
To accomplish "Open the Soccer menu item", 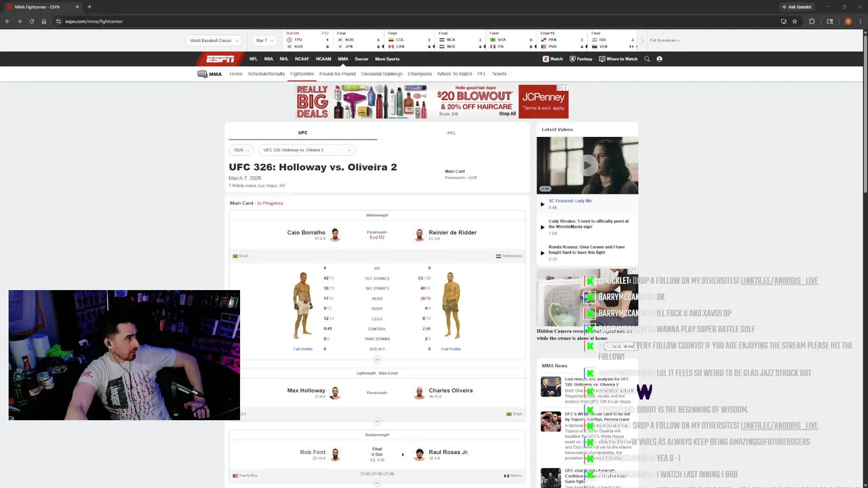I will tap(361, 59).
